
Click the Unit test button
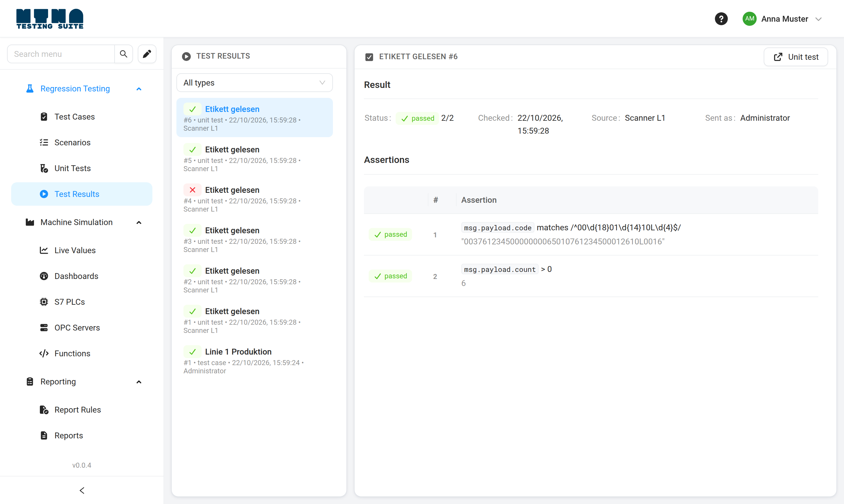click(796, 57)
